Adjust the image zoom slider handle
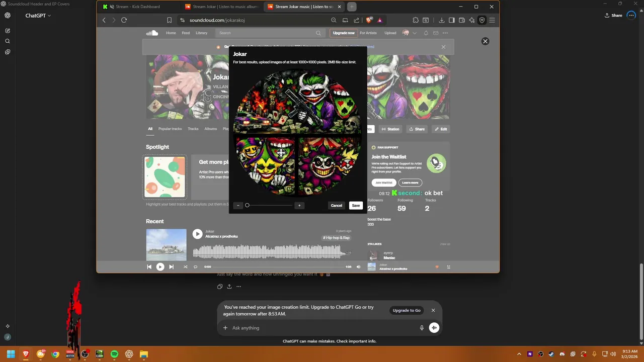The image size is (644, 362). (247, 205)
